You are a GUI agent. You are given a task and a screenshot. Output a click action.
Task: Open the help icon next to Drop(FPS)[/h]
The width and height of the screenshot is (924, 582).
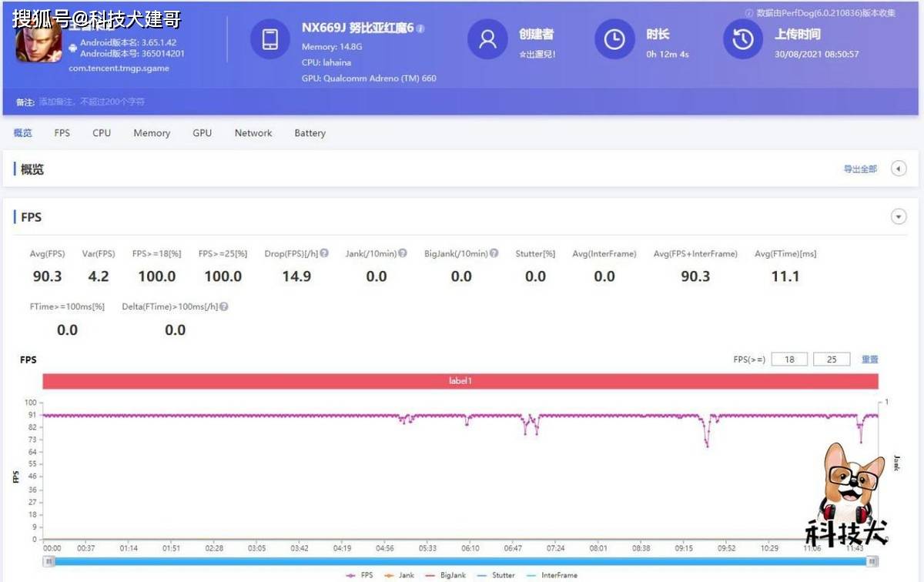pyautogui.click(x=324, y=253)
